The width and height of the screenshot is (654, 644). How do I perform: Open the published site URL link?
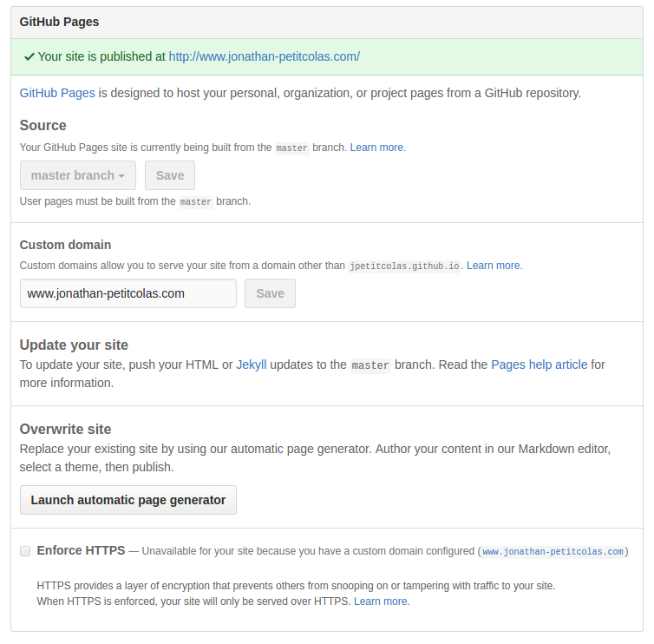point(264,56)
